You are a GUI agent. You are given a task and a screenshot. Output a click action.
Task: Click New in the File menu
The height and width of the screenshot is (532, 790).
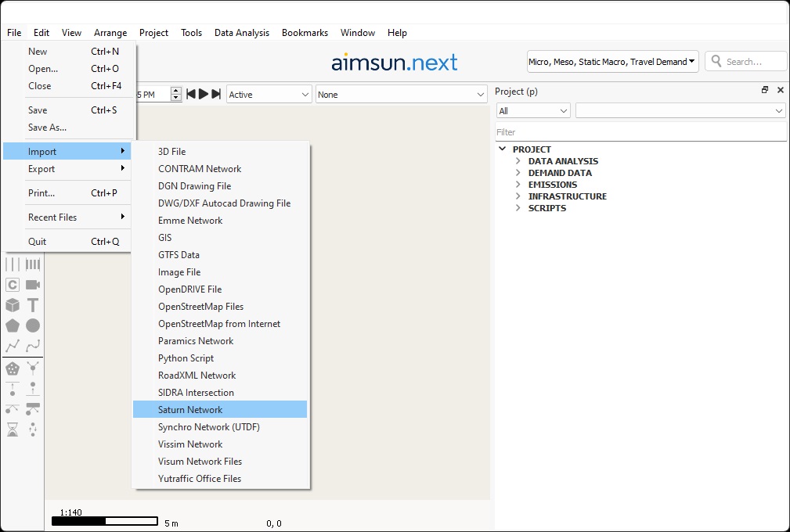[67, 52]
